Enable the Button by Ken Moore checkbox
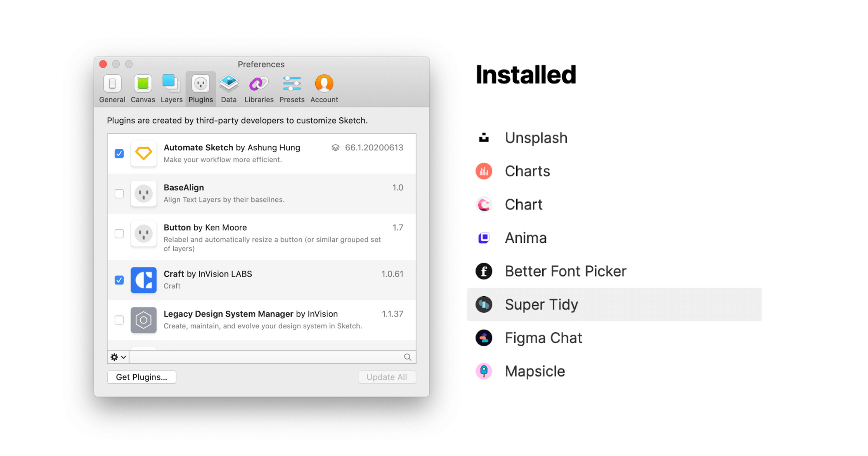Image resolution: width=868 pixels, height=456 pixels. (119, 234)
